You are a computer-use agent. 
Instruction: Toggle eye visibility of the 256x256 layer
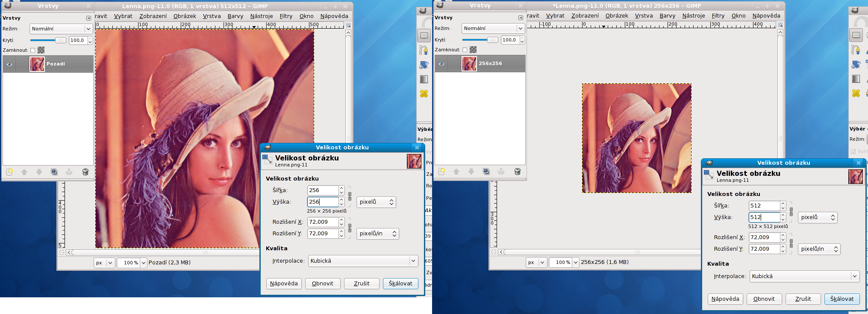click(441, 64)
